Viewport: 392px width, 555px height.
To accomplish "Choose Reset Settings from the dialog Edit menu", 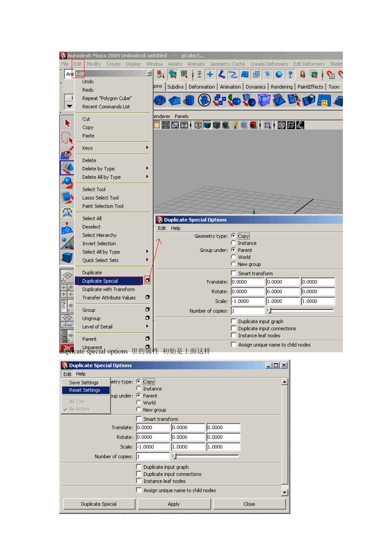I will point(86,390).
